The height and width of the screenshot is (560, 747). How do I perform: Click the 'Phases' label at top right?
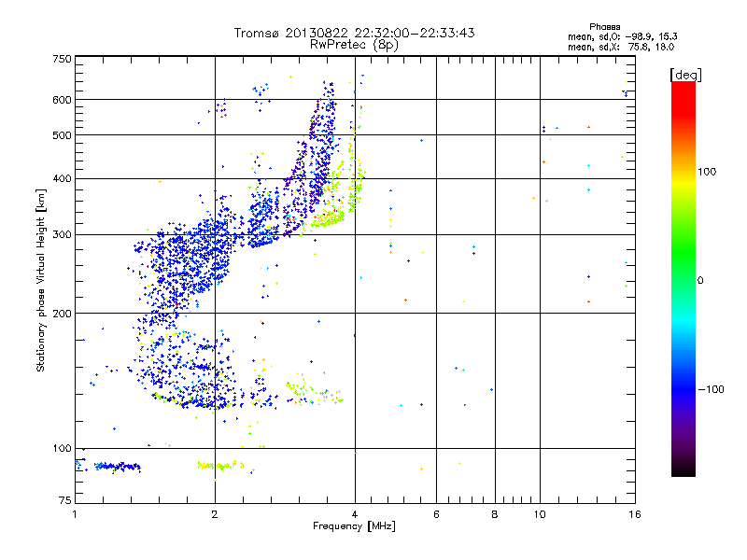coord(604,27)
